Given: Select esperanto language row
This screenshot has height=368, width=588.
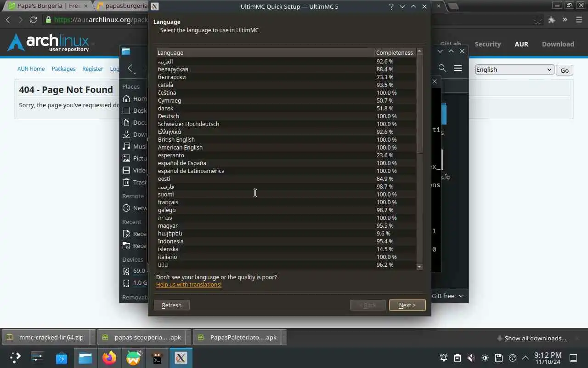Looking at the screenshot, I should [x=286, y=155].
